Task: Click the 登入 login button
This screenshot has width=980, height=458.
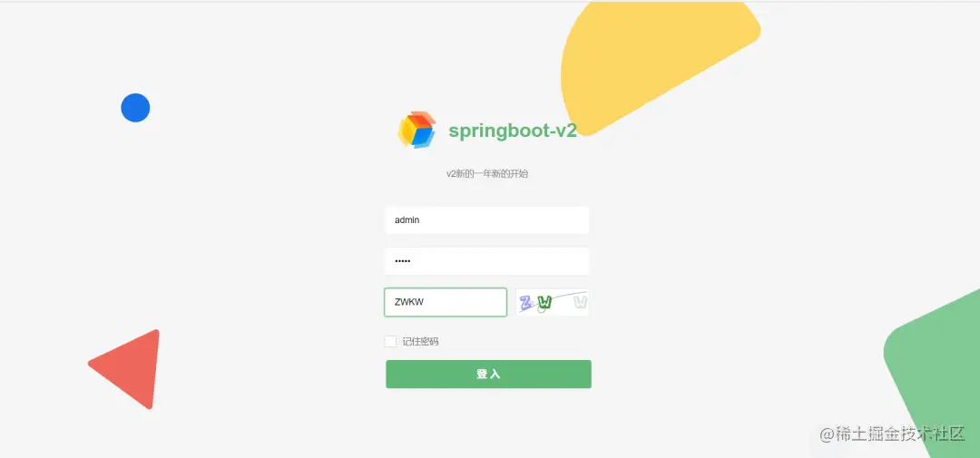Action: 488,375
